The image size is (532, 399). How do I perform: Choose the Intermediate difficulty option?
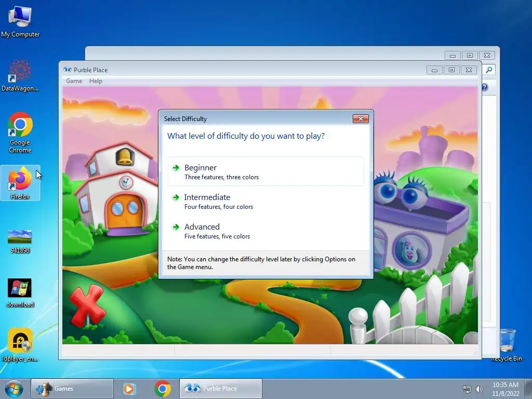pos(265,201)
